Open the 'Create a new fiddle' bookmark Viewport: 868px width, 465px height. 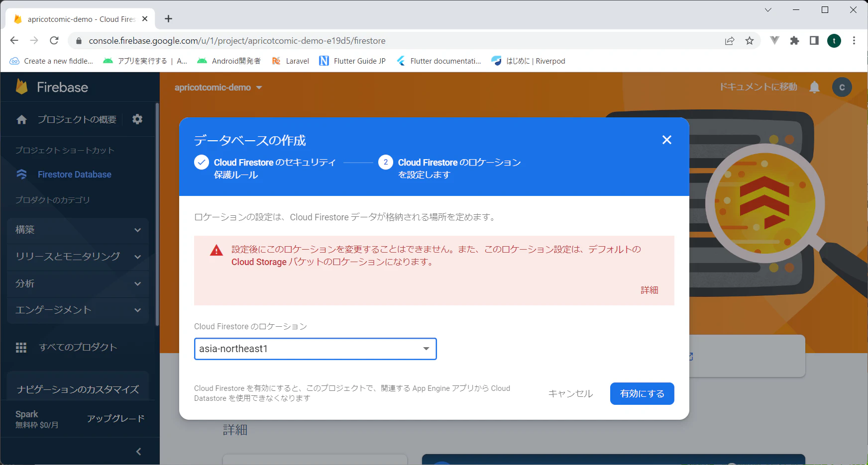(x=51, y=61)
